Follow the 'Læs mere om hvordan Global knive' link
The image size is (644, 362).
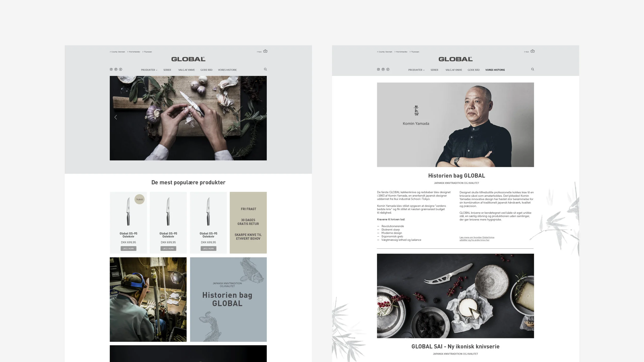(x=477, y=239)
